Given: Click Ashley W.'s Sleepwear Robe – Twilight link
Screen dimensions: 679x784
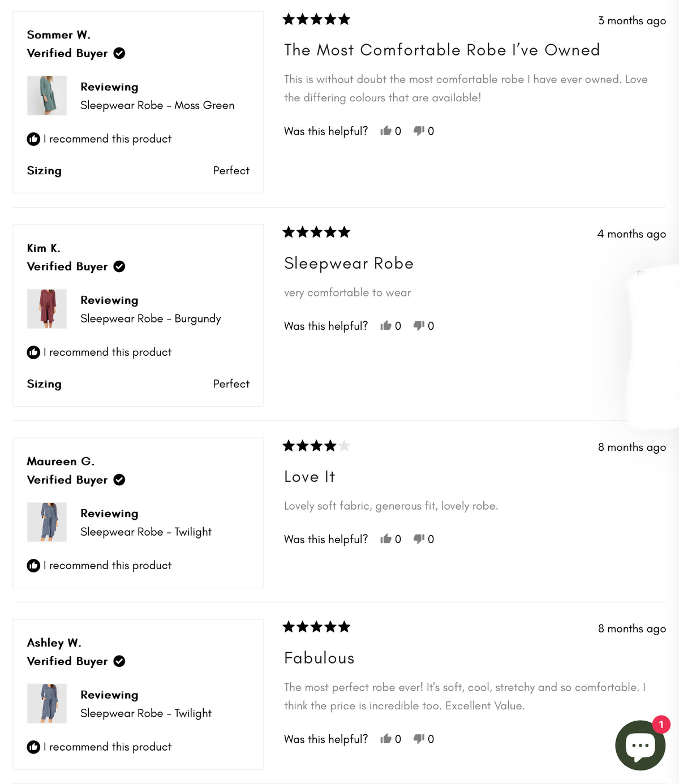Looking at the screenshot, I should (146, 713).
